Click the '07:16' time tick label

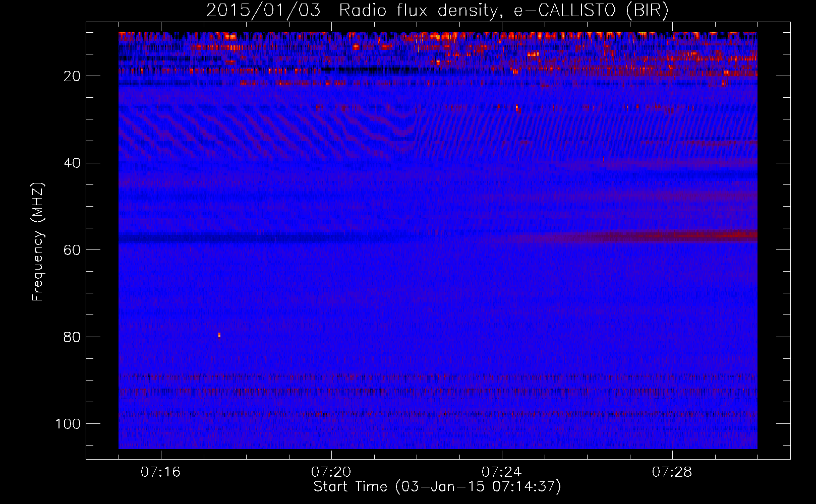click(x=160, y=472)
